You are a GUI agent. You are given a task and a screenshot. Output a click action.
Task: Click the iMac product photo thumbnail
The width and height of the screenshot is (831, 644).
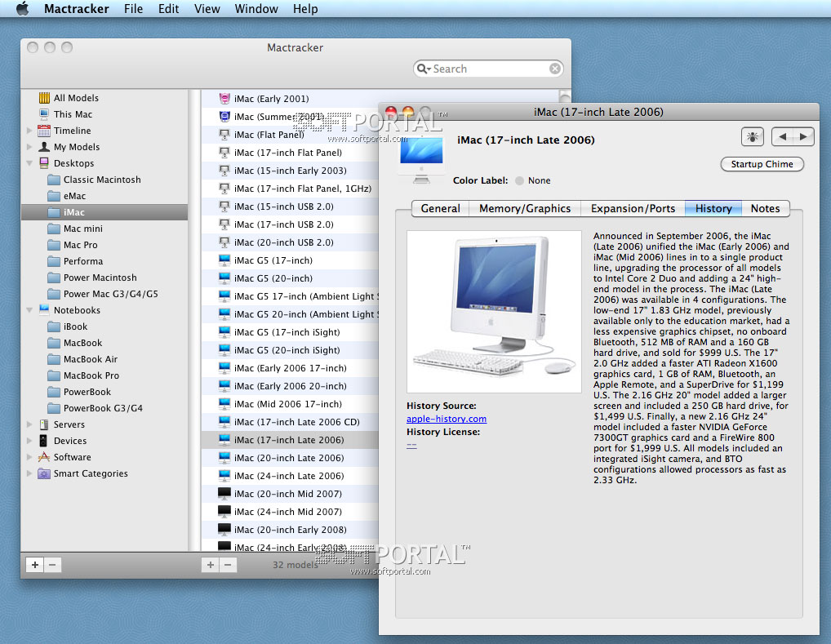coord(494,312)
